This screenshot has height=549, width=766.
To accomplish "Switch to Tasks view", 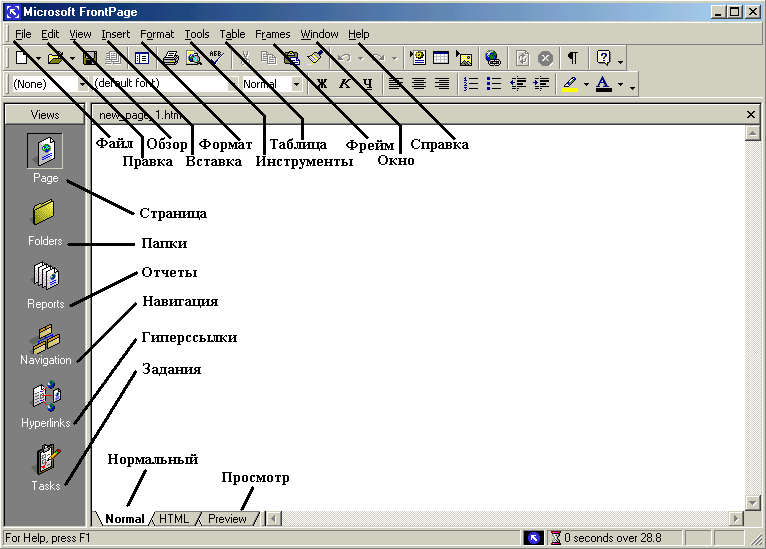I will click(x=45, y=467).
